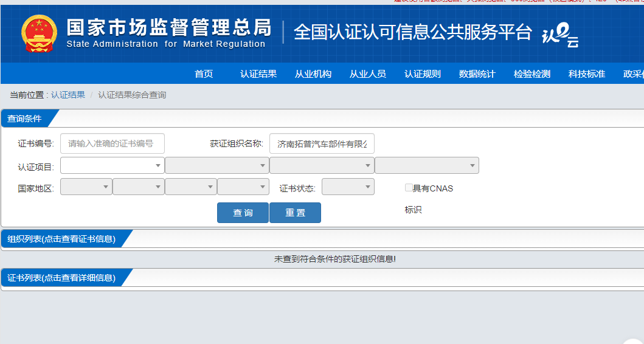Open the fourth 认证项目 dropdown
The image size is (644, 344).
coord(427,165)
